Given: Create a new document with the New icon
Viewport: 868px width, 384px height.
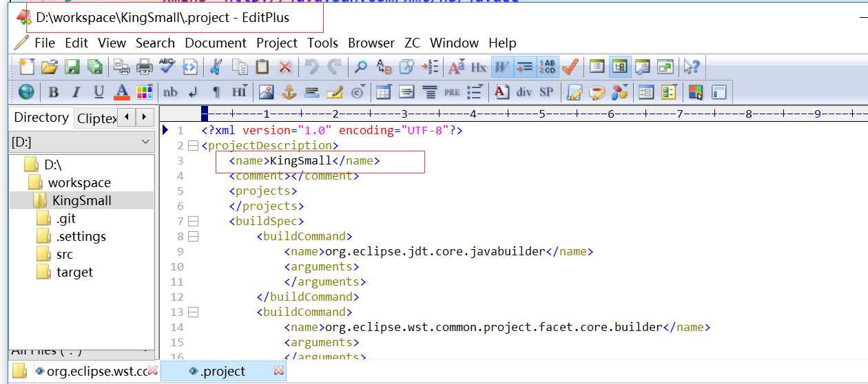Looking at the screenshot, I should pyautogui.click(x=27, y=67).
